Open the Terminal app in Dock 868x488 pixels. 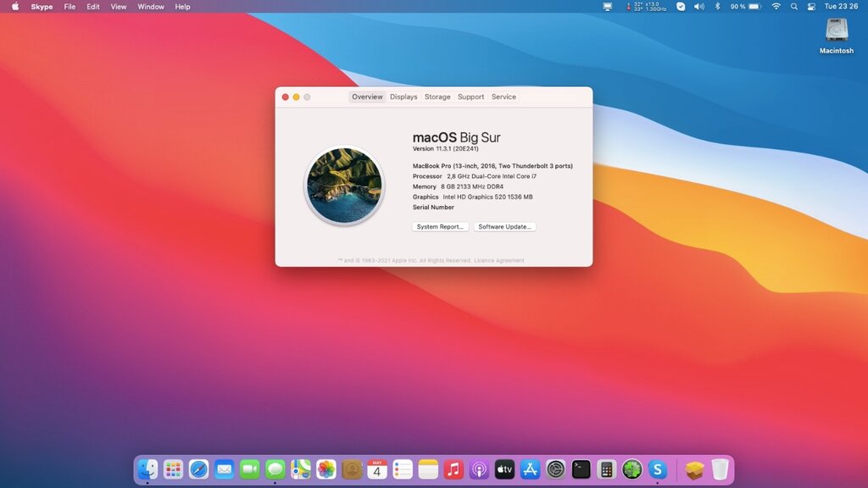(581, 469)
